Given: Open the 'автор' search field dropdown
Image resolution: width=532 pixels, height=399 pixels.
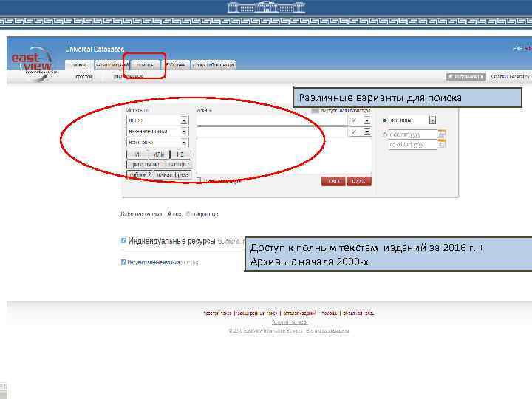Looking at the screenshot, I should tap(157, 120).
